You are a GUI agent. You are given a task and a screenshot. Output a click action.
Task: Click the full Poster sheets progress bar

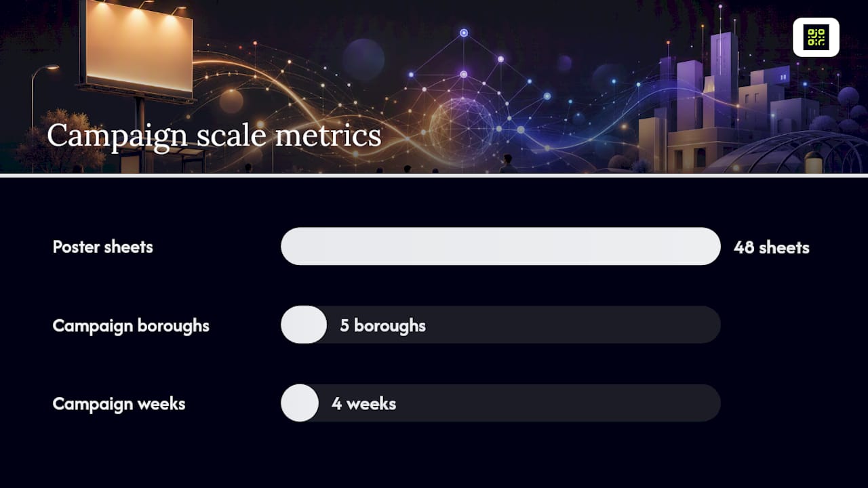tap(500, 246)
